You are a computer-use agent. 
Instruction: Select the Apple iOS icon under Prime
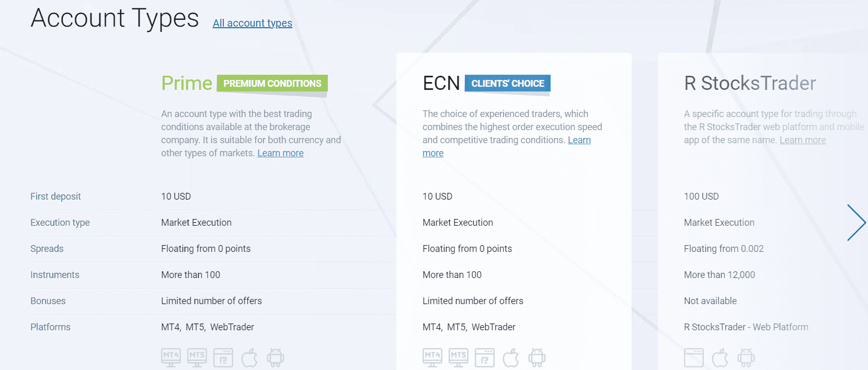click(x=249, y=358)
